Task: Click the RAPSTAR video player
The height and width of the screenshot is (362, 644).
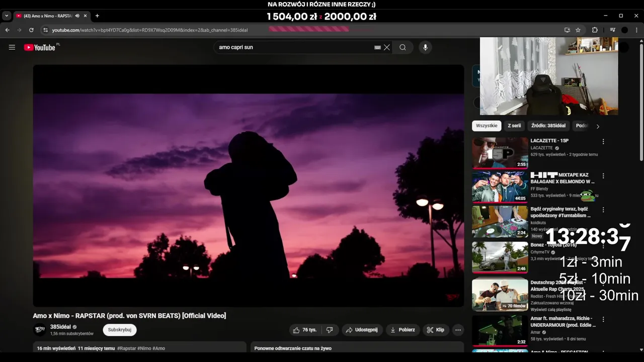Action: [x=249, y=186]
